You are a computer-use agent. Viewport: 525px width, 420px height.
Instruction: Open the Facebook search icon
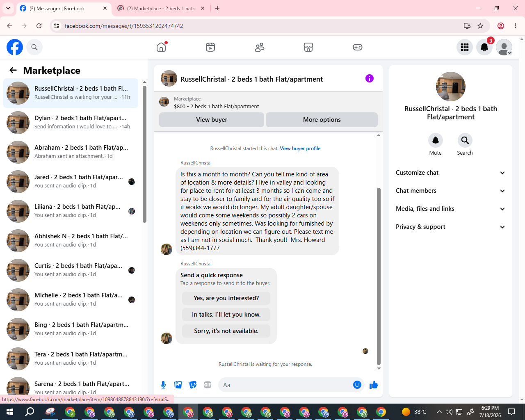pyautogui.click(x=34, y=47)
